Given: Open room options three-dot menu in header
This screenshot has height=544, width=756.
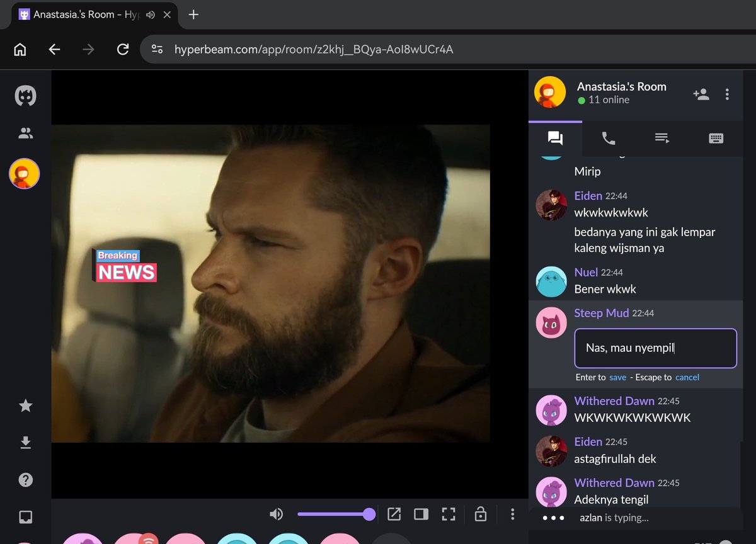Looking at the screenshot, I should pyautogui.click(x=727, y=94).
